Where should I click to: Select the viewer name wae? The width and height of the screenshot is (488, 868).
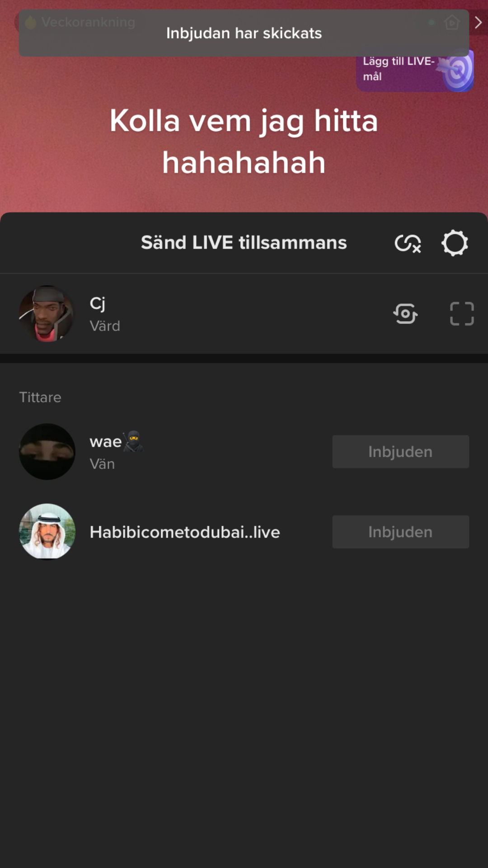point(106,442)
